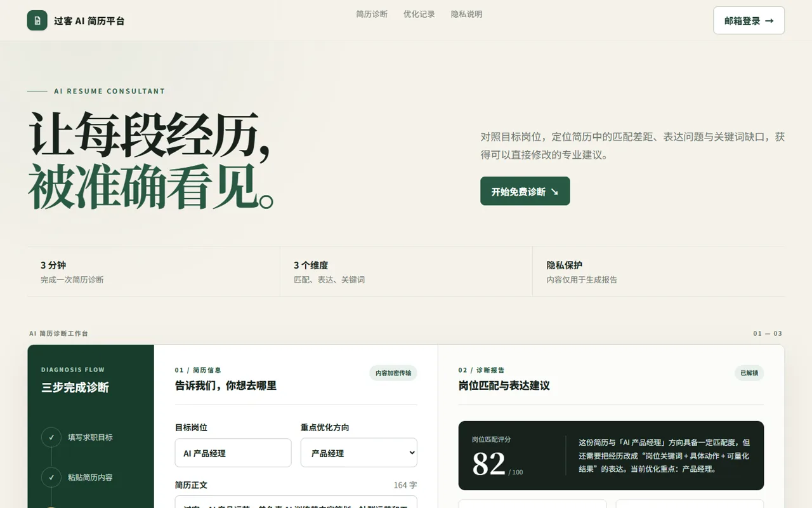Open the 重点优化方向 dropdown

pyautogui.click(x=359, y=453)
